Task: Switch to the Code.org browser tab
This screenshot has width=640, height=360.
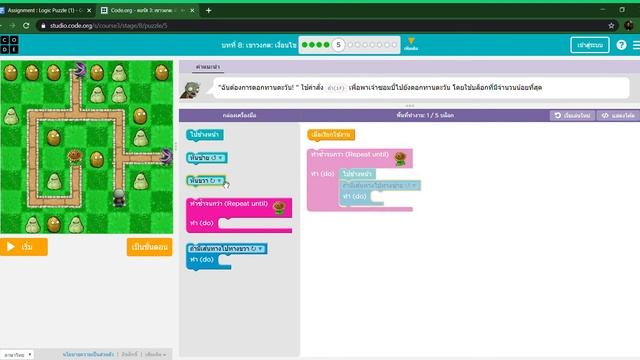Action: (x=148, y=11)
